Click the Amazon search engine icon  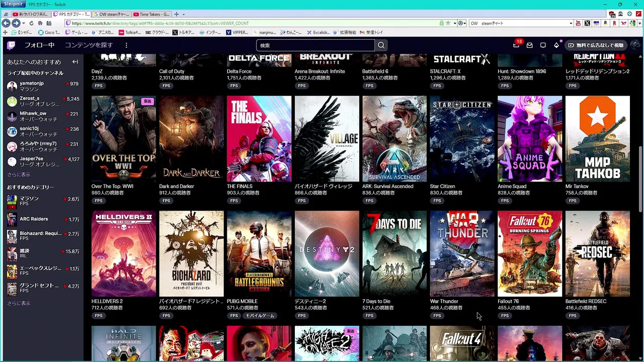[605, 23]
